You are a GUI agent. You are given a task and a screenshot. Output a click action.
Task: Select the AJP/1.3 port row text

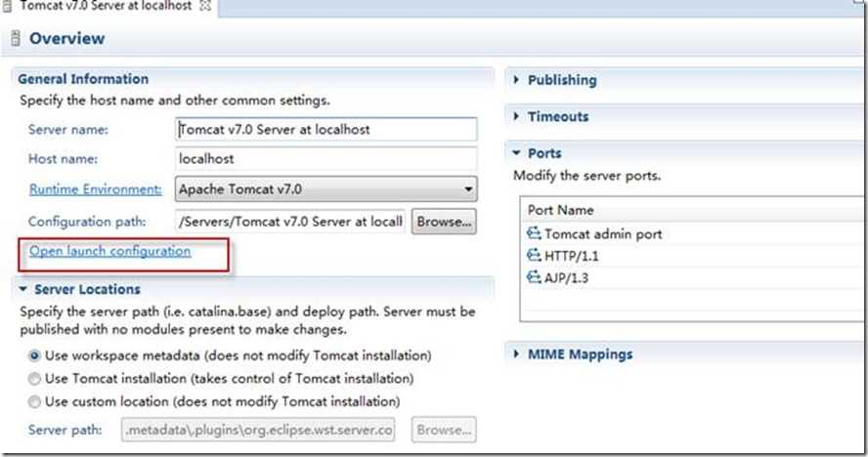(566, 277)
